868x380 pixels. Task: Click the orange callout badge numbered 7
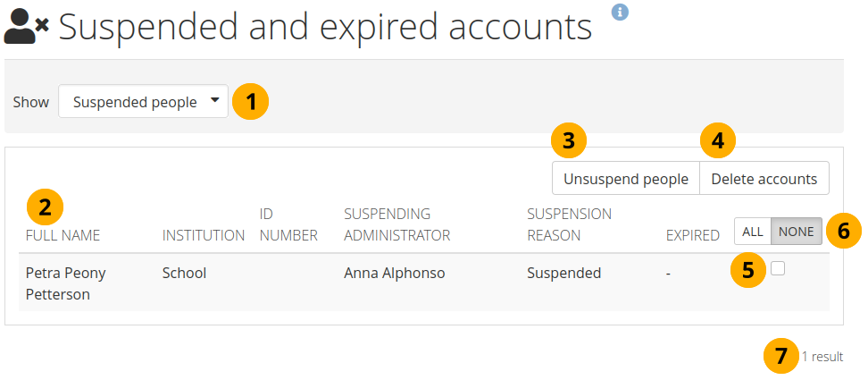781,357
